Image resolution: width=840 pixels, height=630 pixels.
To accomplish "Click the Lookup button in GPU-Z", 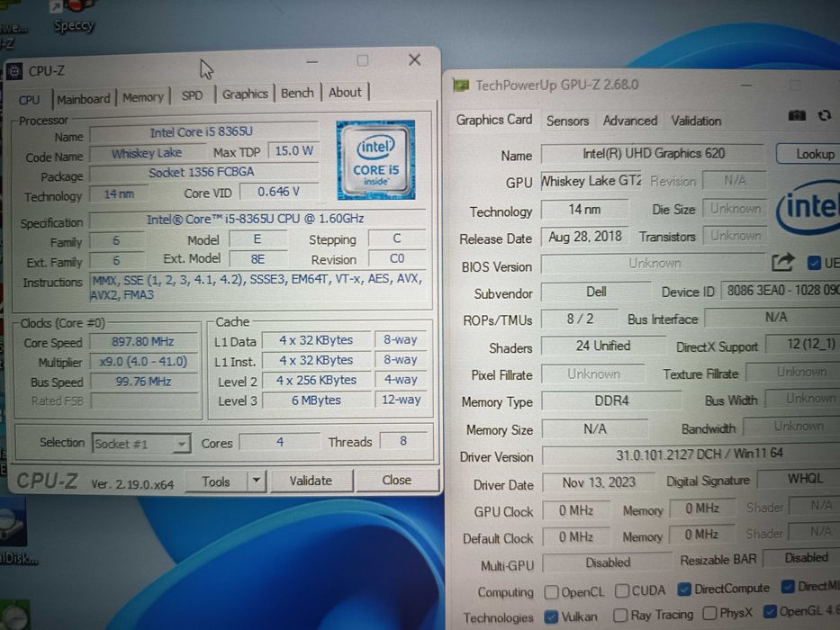I will click(x=808, y=154).
